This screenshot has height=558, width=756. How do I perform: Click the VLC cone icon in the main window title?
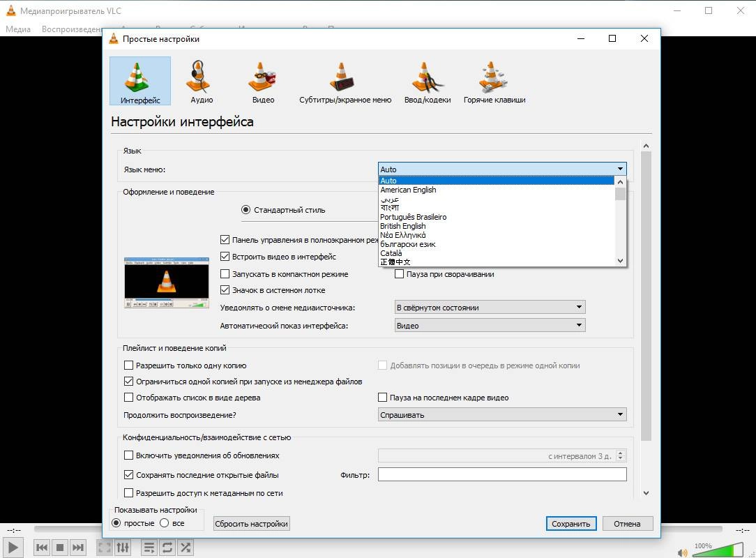pos(10,10)
